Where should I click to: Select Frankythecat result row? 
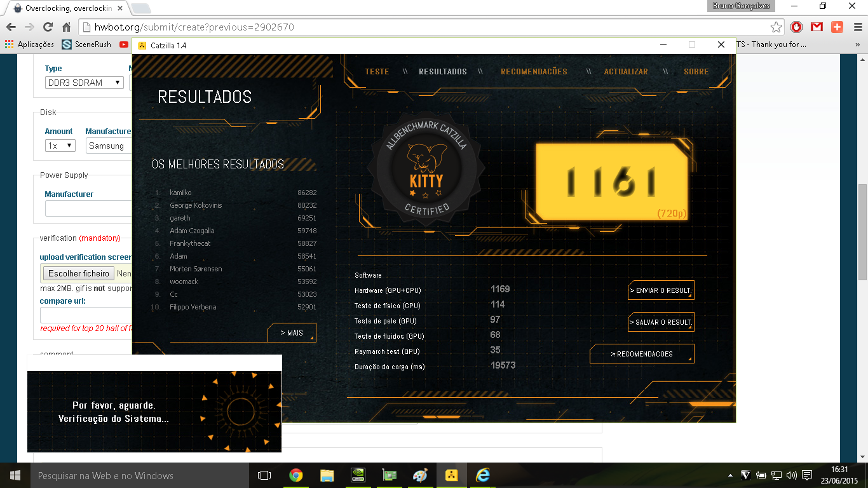pos(234,243)
